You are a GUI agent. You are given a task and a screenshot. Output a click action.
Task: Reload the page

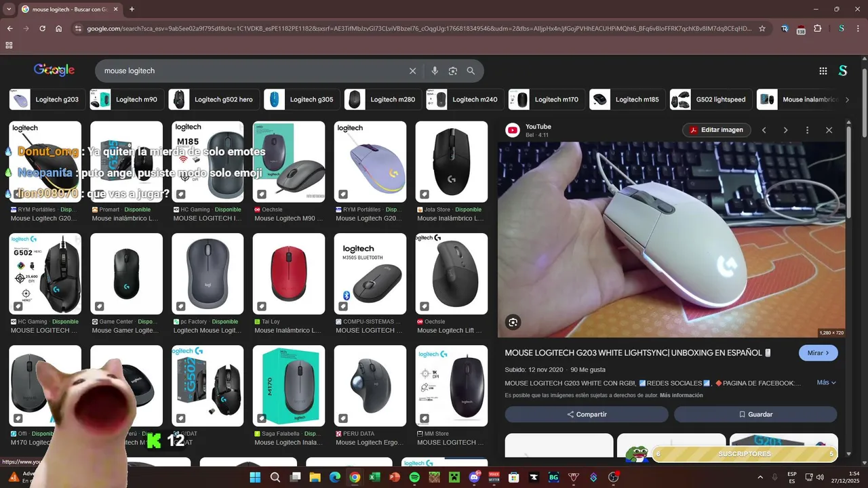pos(42,28)
